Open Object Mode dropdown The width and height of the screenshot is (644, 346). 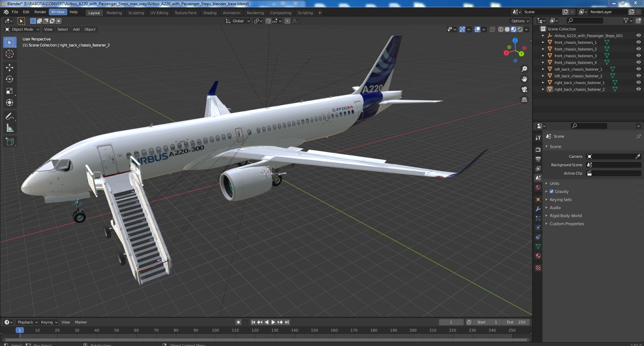(22, 30)
